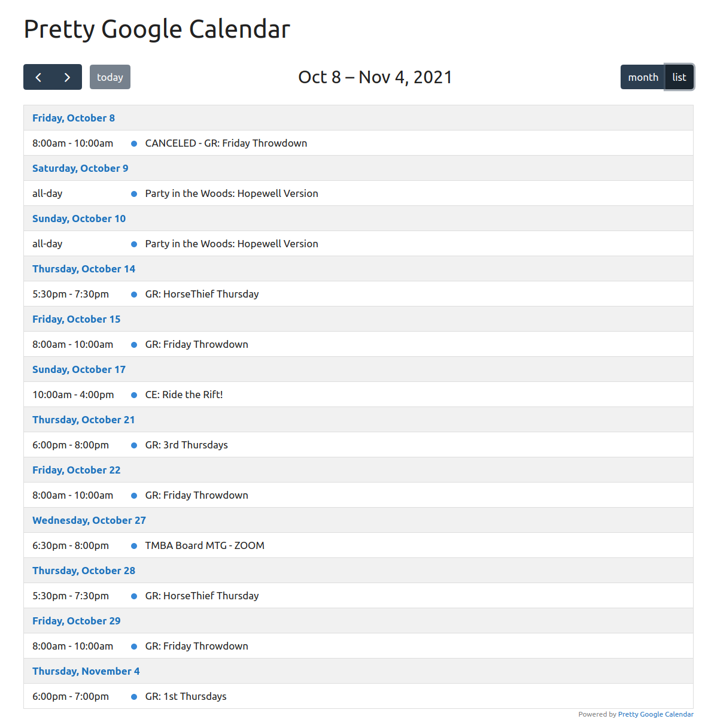Open the Sunday, October 17 date heading
The height and width of the screenshot is (728, 705).
79,369
